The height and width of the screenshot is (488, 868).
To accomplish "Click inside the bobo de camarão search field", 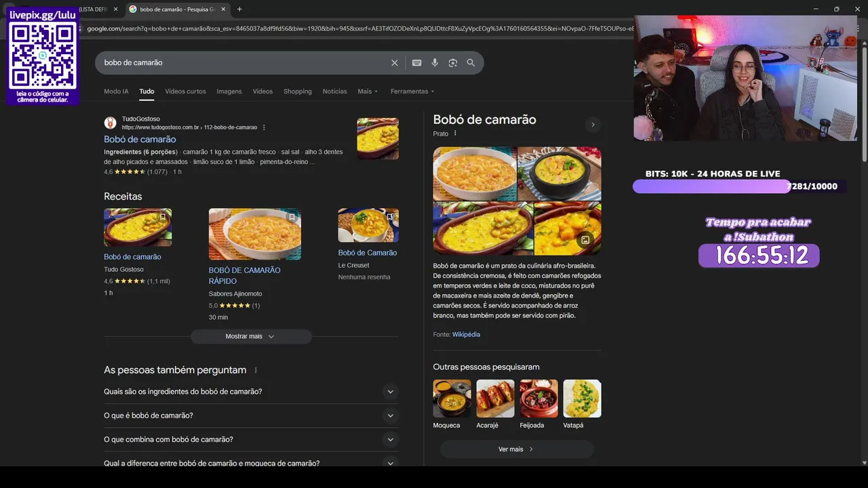I will (244, 62).
